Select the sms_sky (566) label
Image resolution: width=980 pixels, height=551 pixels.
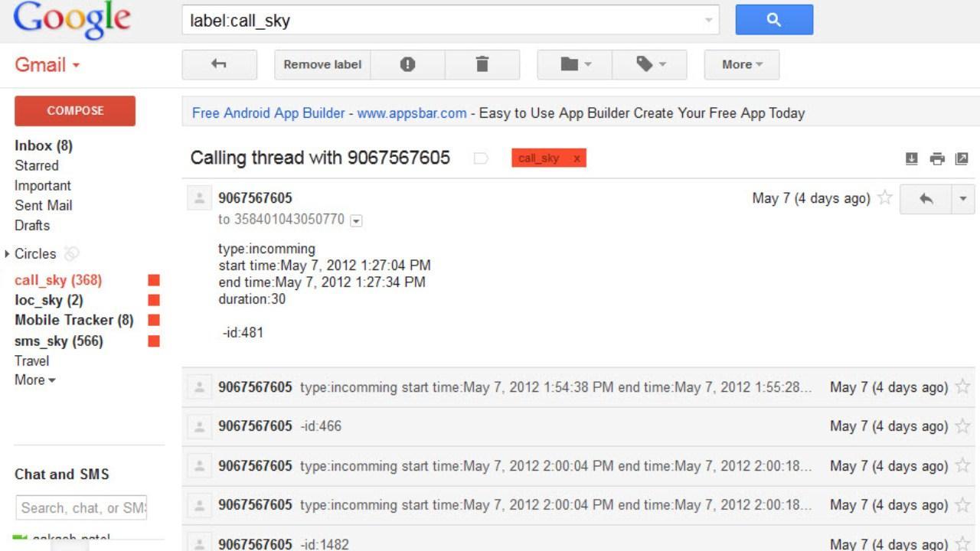point(59,341)
